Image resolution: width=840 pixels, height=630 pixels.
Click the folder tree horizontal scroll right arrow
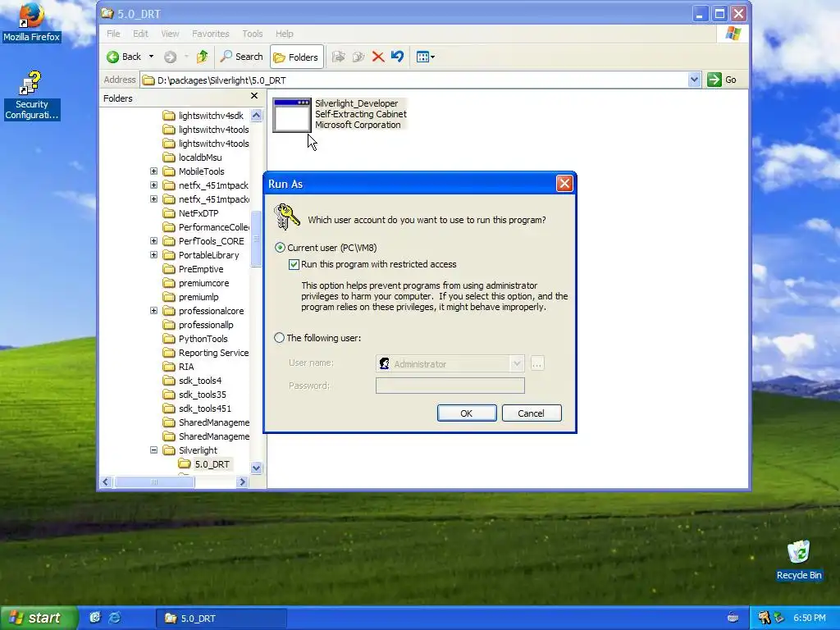click(x=242, y=482)
